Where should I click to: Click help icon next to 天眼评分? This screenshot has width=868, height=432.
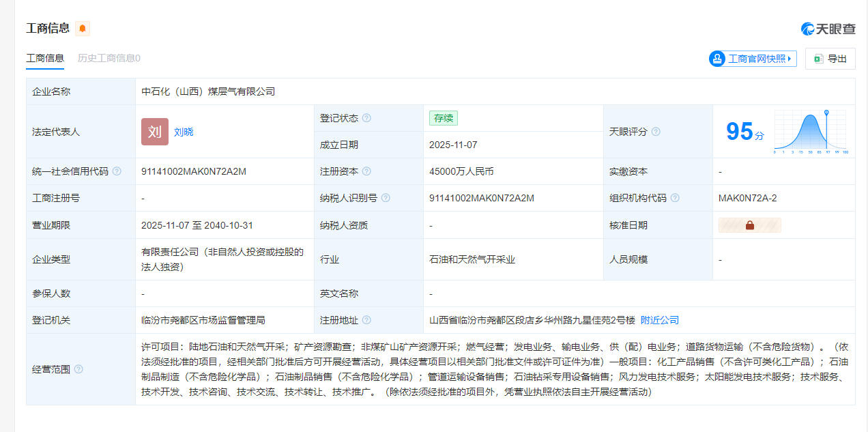656,131
